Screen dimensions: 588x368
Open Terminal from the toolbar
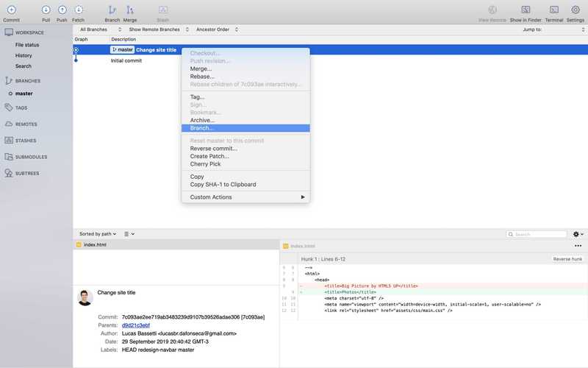[554, 10]
